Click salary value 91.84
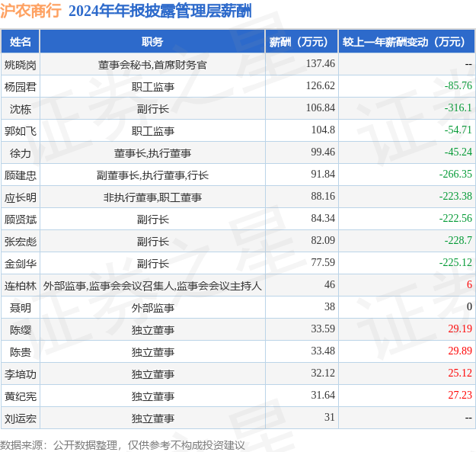Viewport: 476px width, 452px height. [323, 174]
